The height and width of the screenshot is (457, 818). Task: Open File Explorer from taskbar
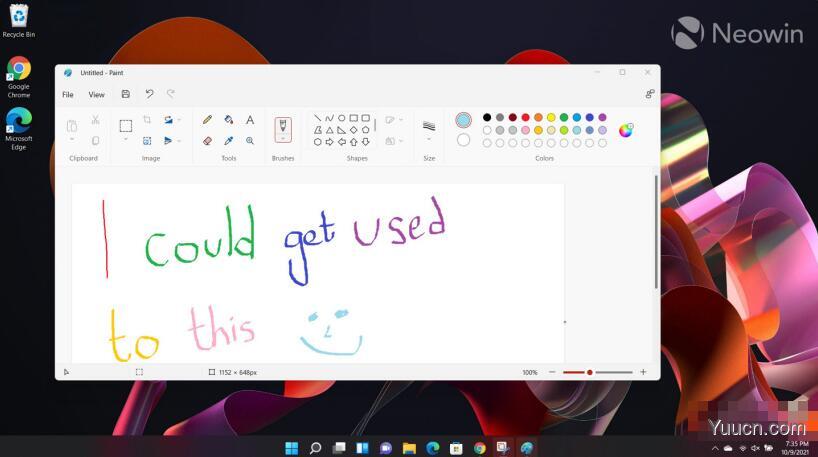(409, 448)
